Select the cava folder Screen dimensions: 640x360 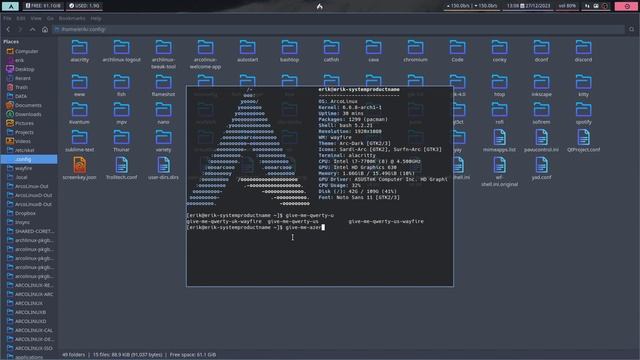[373, 51]
